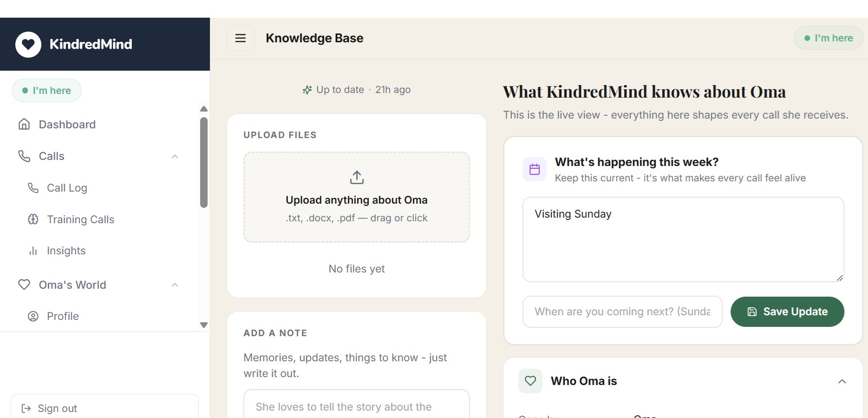Image resolution: width=868 pixels, height=418 pixels.
Task: Click the sidebar scrollbar up arrow
Action: click(203, 109)
